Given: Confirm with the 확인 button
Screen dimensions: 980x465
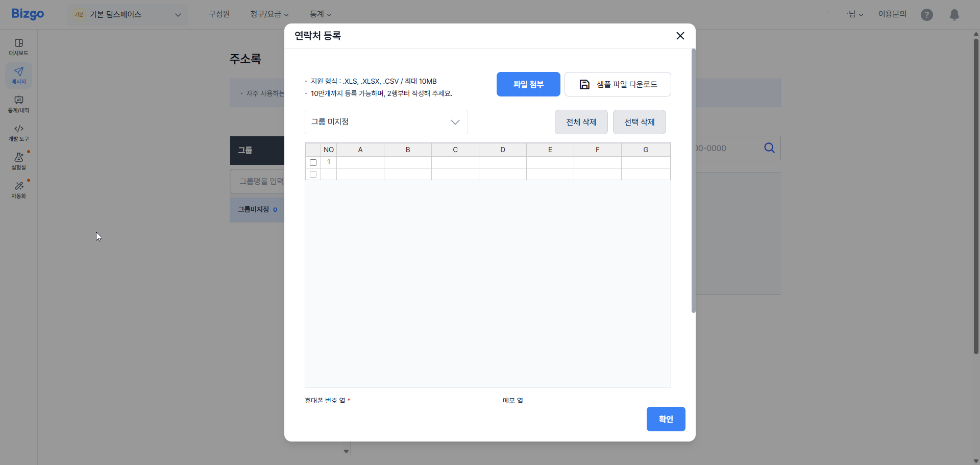Looking at the screenshot, I should coord(666,419).
